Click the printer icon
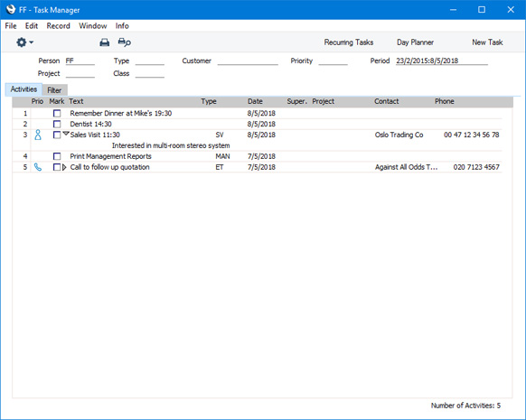 (x=105, y=42)
